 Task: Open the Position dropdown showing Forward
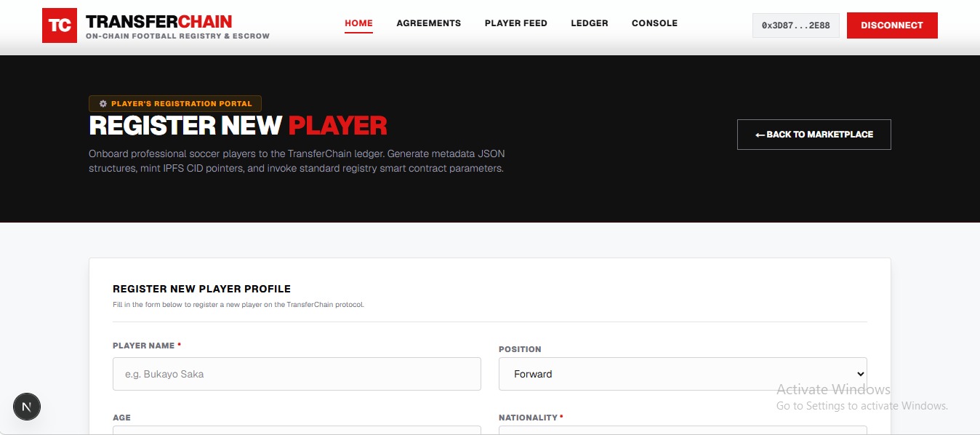click(683, 374)
